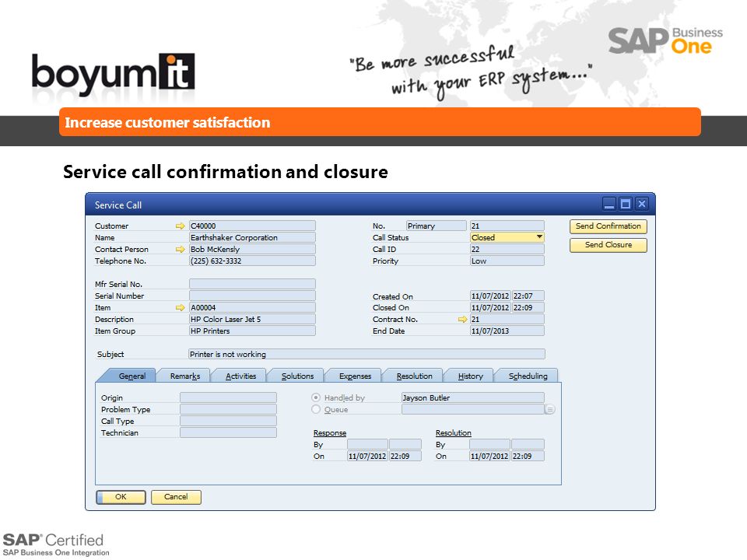Maximize the Service Call window
The height and width of the screenshot is (560, 747).
626,205
